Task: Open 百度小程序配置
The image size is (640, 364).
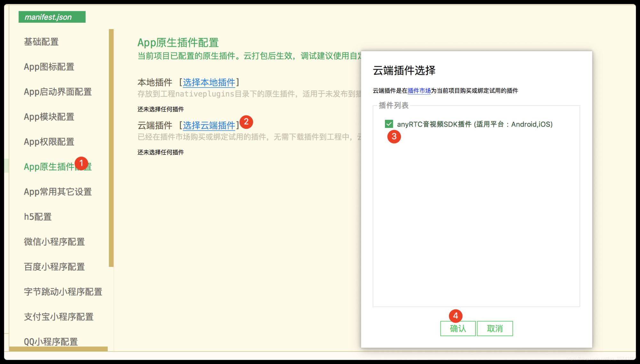Action: pyautogui.click(x=54, y=267)
